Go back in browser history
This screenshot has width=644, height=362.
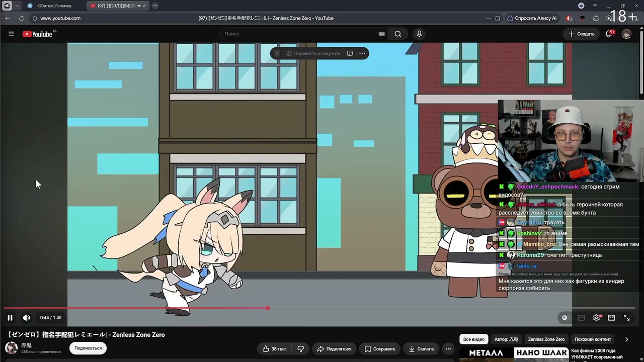8,18
